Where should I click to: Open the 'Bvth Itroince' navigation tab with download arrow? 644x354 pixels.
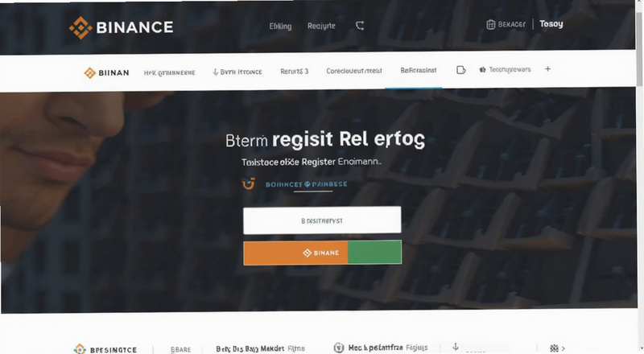237,72
